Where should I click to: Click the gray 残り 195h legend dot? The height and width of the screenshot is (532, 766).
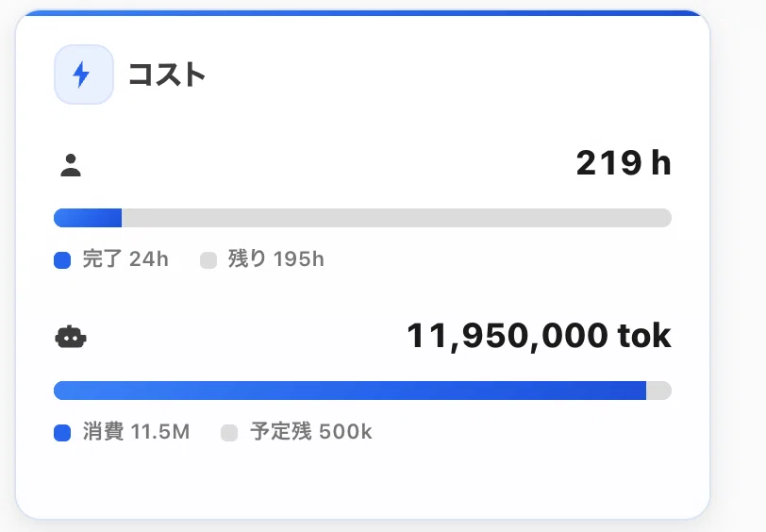tap(208, 260)
